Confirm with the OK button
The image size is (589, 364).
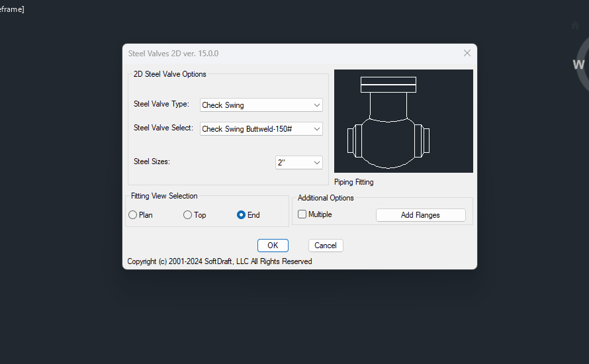pyautogui.click(x=273, y=246)
